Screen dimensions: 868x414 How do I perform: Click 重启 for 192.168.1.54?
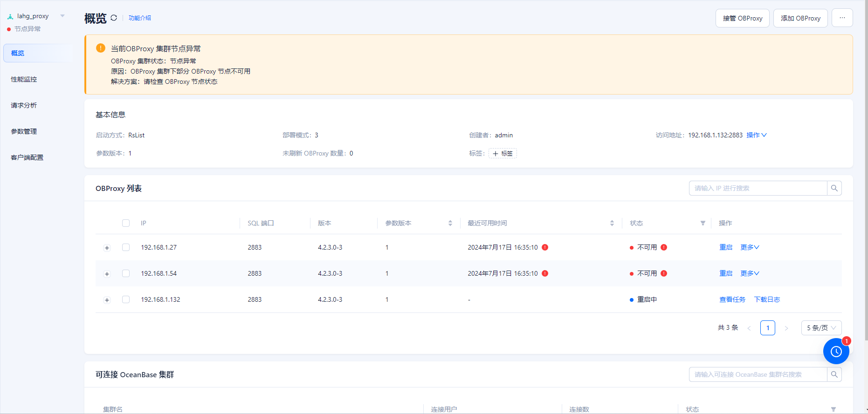click(726, 273)
